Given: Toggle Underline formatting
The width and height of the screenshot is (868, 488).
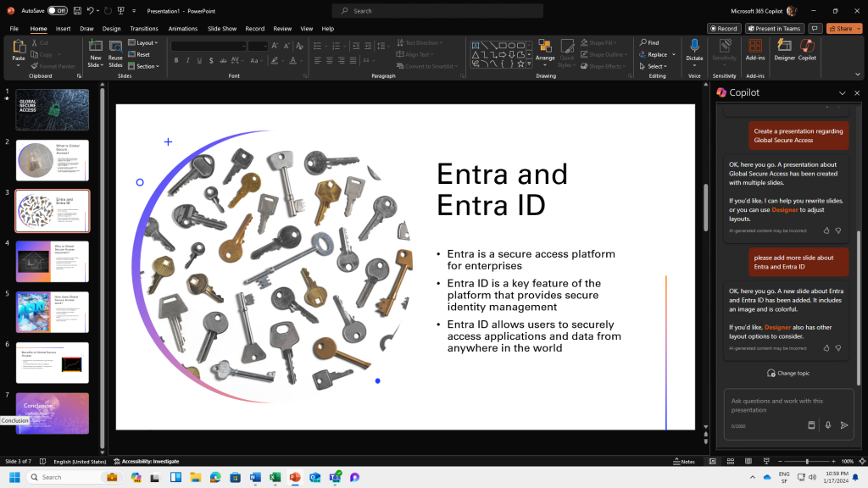Looking at the screenshot, I should (199, 60).
